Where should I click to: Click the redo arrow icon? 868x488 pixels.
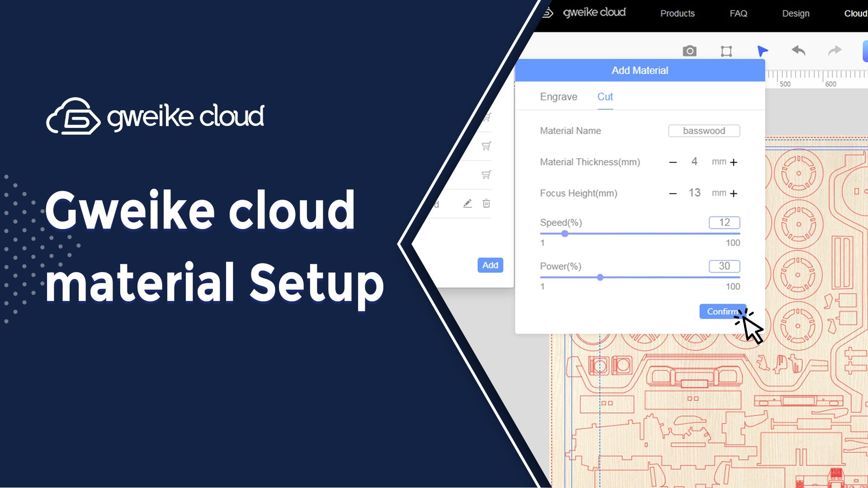pyautogui.click(x=834, y=51)
